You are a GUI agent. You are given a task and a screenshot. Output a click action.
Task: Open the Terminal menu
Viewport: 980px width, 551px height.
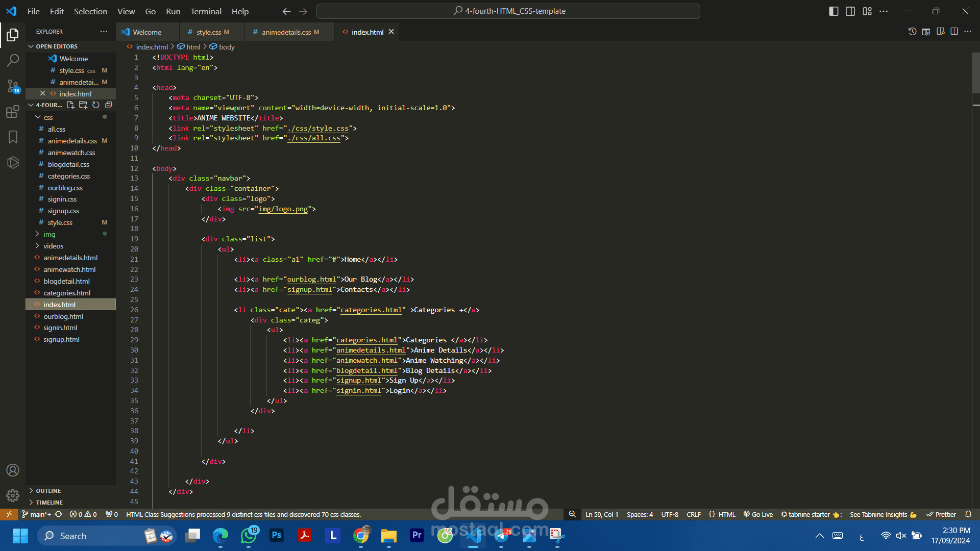(x=206, y=11)
